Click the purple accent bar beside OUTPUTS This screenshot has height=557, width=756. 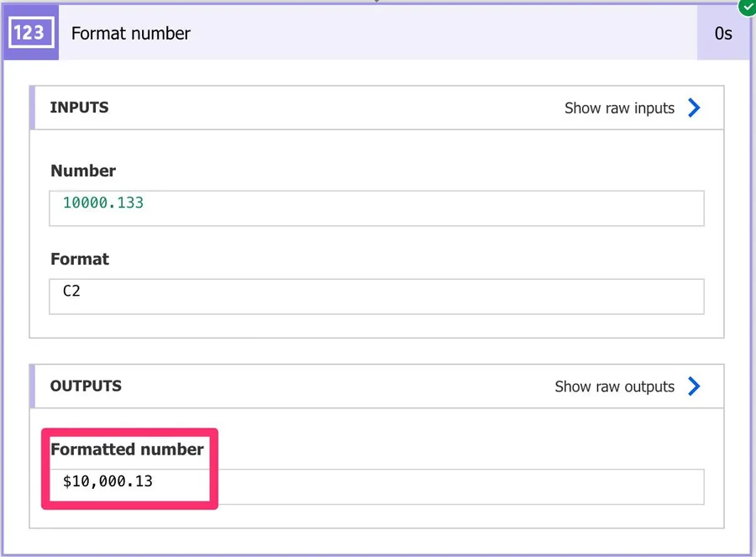[x=32, y=386]
